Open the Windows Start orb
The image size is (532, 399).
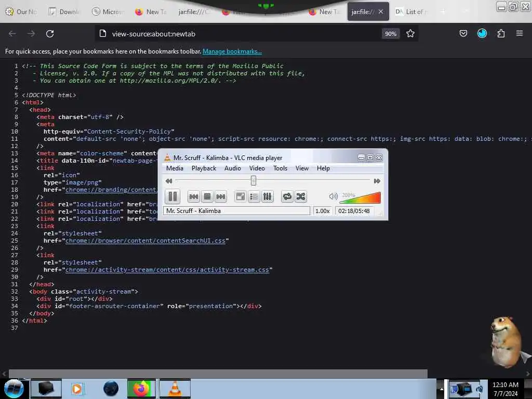click(x=14, y=389)
